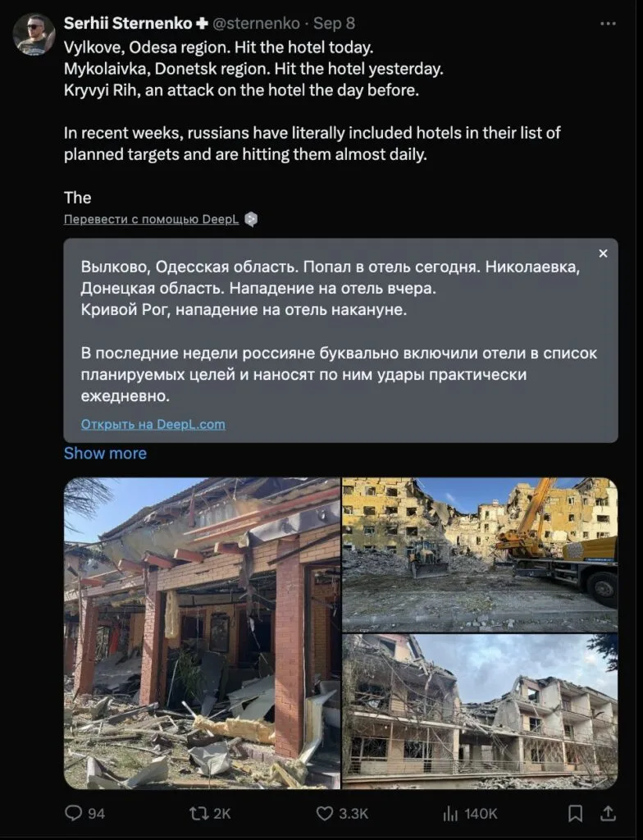Click the Sep 8 post date

[334, 24]
